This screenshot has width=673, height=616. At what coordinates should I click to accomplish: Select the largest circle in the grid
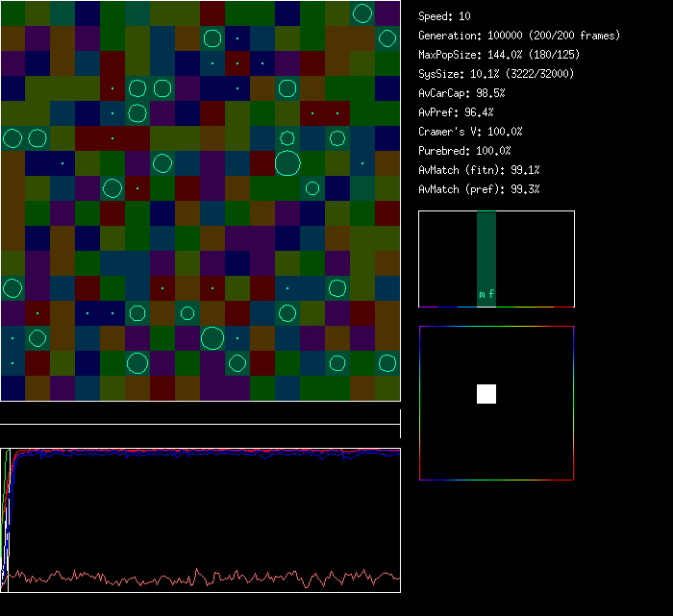(287, 163)
